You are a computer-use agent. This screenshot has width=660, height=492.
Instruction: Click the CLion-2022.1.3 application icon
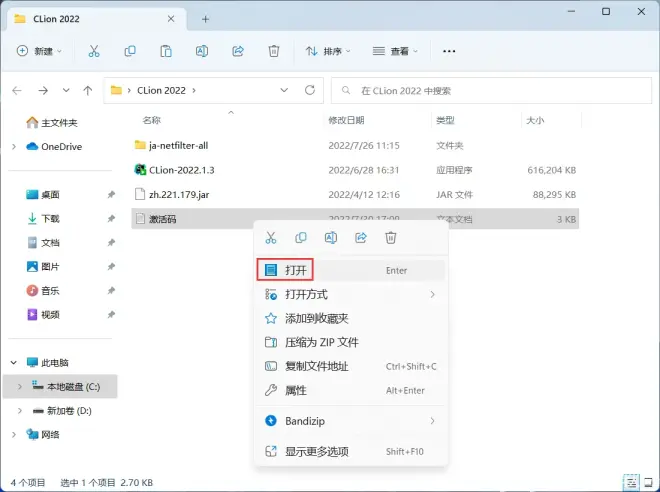click(x=140, y=170)
